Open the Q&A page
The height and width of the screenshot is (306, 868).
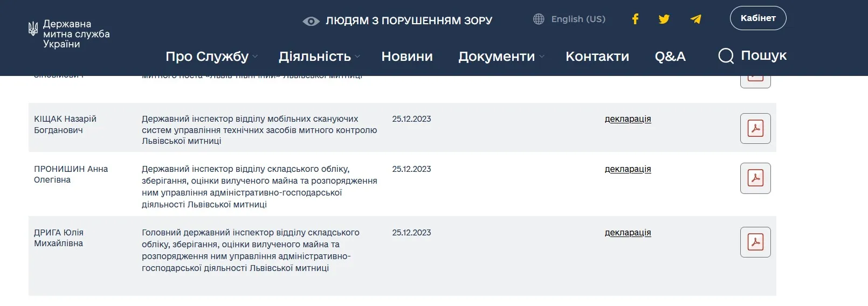click(670, 57)
